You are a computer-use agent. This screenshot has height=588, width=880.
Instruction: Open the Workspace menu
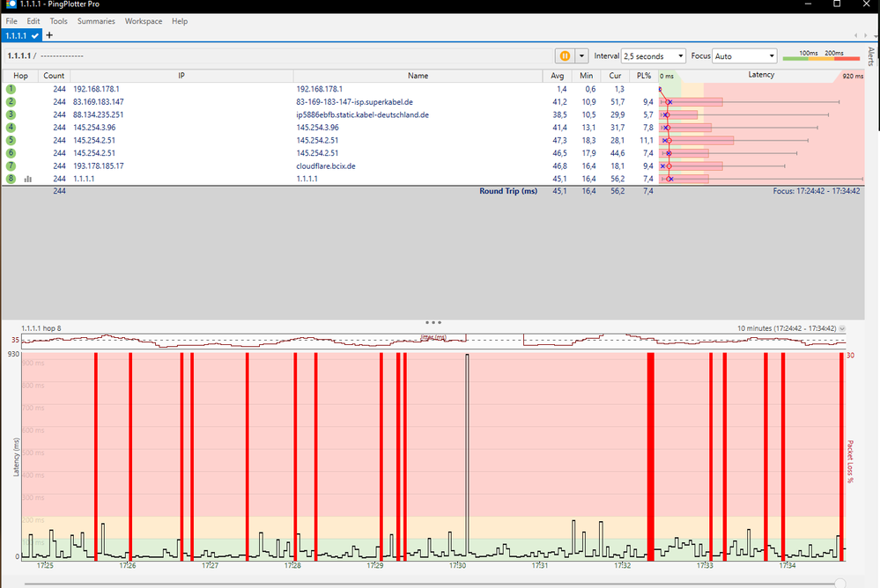143,21
